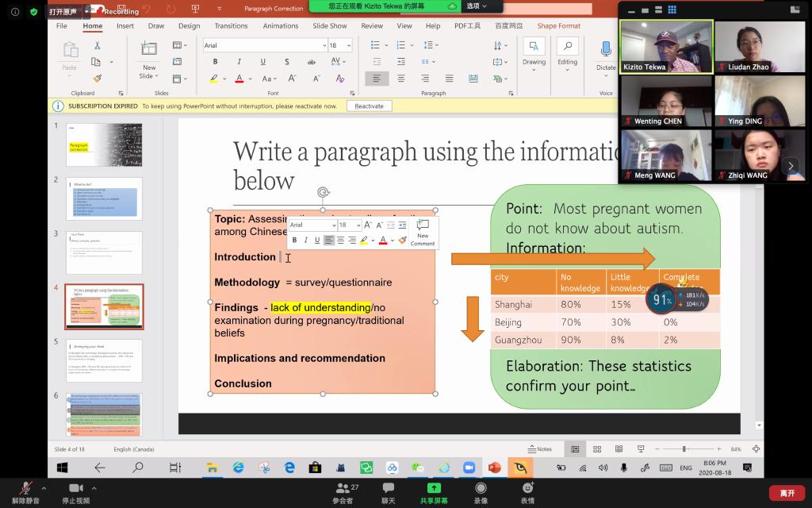Click the 停止视频 stop video button
The width and height of the screenshot is (812, 508).
[x=76, y=492]
